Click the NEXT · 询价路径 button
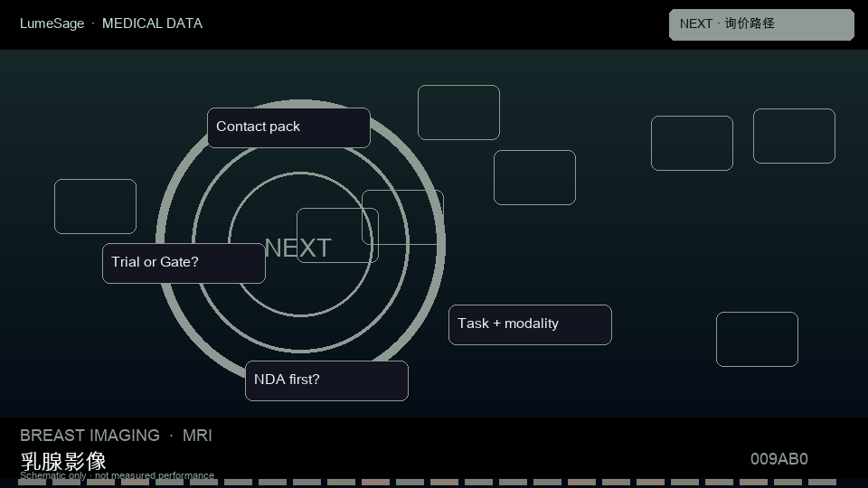 click(x=761, y=24)
